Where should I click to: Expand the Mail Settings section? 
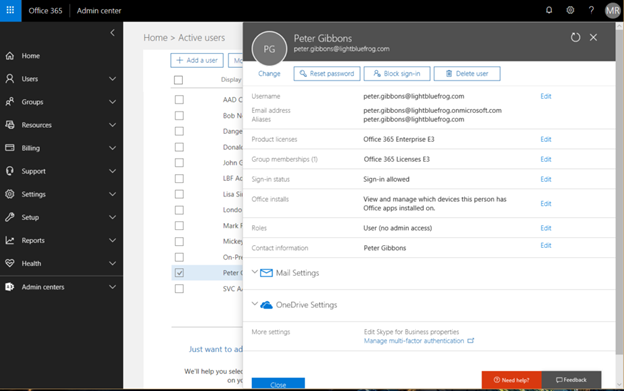255,272
